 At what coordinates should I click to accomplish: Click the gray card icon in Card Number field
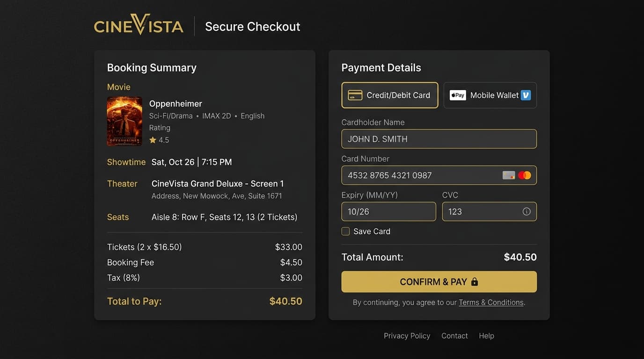pyautogui.click(x=509, y=175)
